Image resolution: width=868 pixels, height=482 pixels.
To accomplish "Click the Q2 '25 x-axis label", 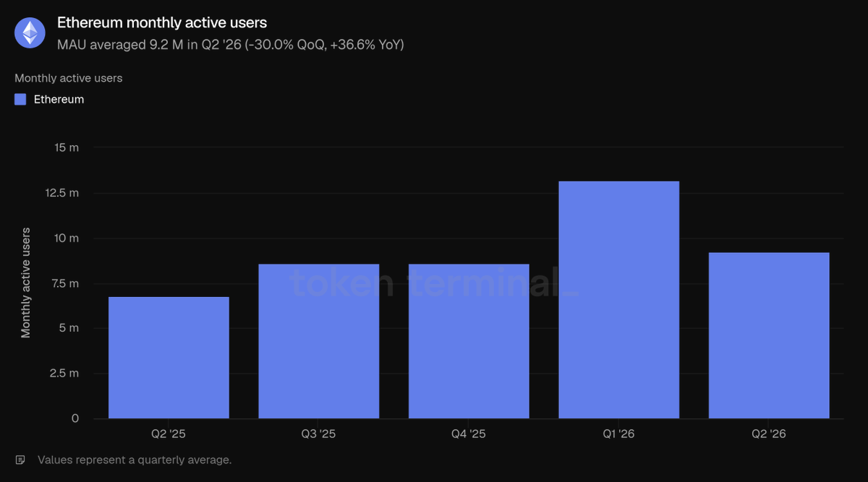I will click(x=169, y=434).
